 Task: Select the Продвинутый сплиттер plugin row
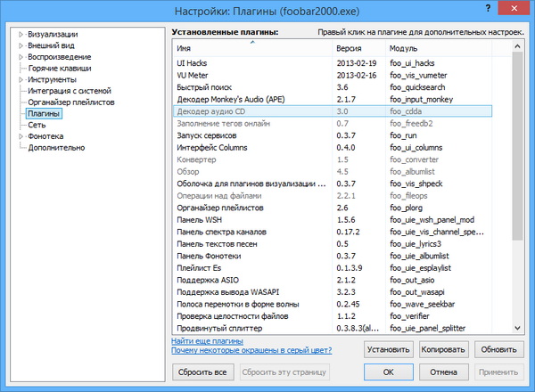pos(333,328)
